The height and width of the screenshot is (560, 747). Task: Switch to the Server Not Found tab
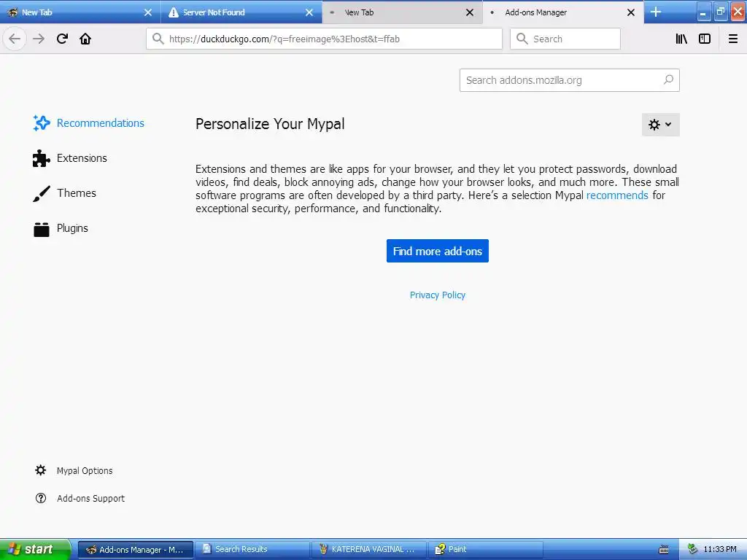click(x=241, y=12)
